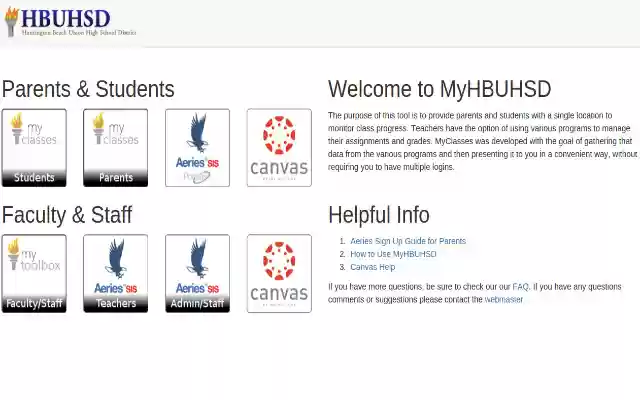Open Aeries Sign Up Guide for Parents
Screen dimensions: 640x400
click(408, 241)
